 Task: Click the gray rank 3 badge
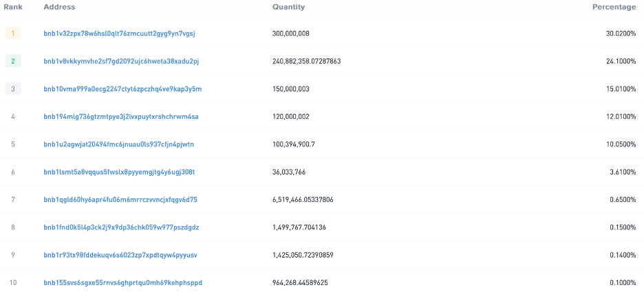point(13,89)
